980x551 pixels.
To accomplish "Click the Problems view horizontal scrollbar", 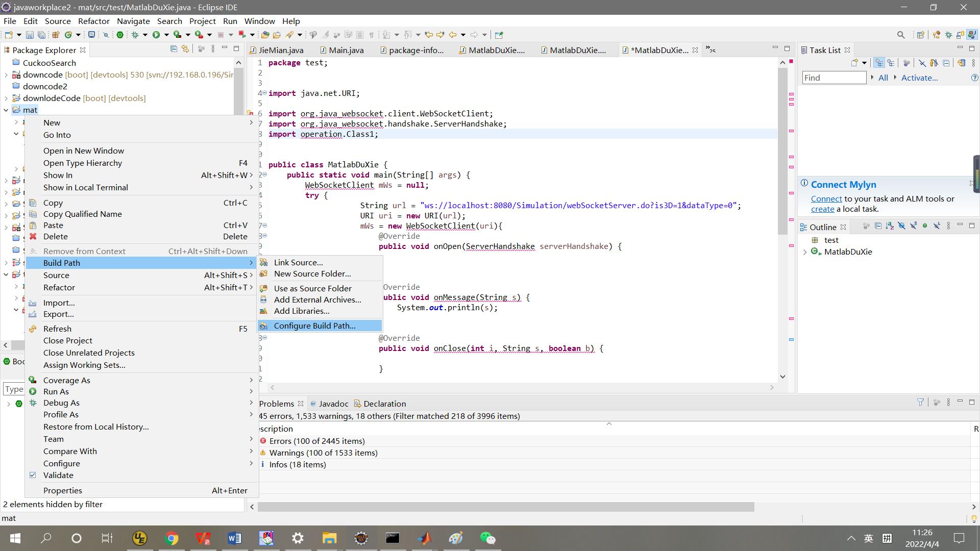I will click(x=505, y=507).
